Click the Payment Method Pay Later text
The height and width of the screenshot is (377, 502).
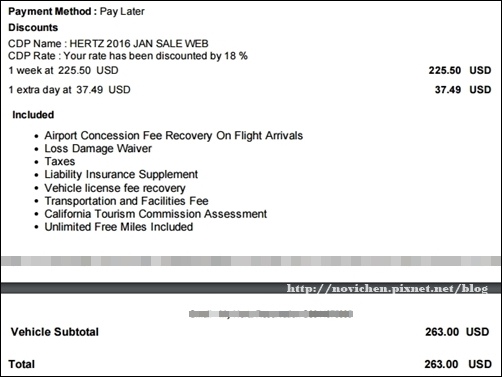pos(76,11)
